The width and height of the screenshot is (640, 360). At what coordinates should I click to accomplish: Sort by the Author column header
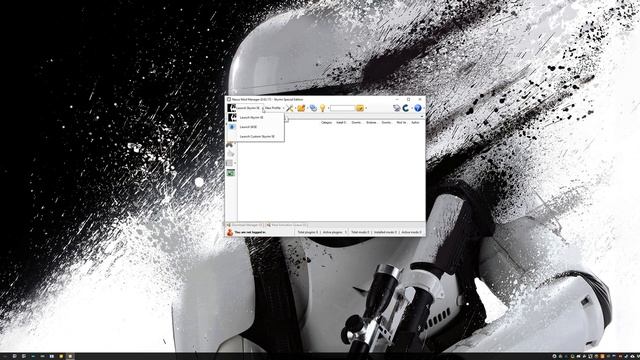tap(416, 122)
